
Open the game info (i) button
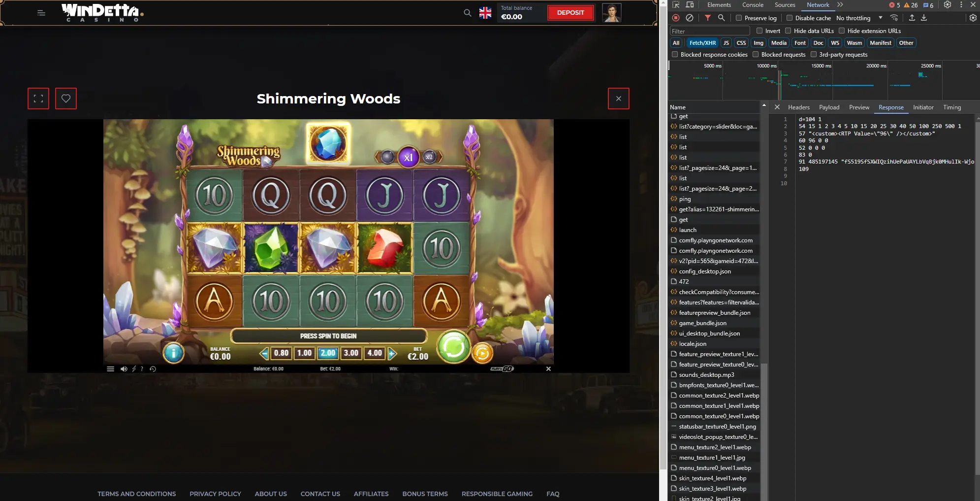click(x=173, y=353)
